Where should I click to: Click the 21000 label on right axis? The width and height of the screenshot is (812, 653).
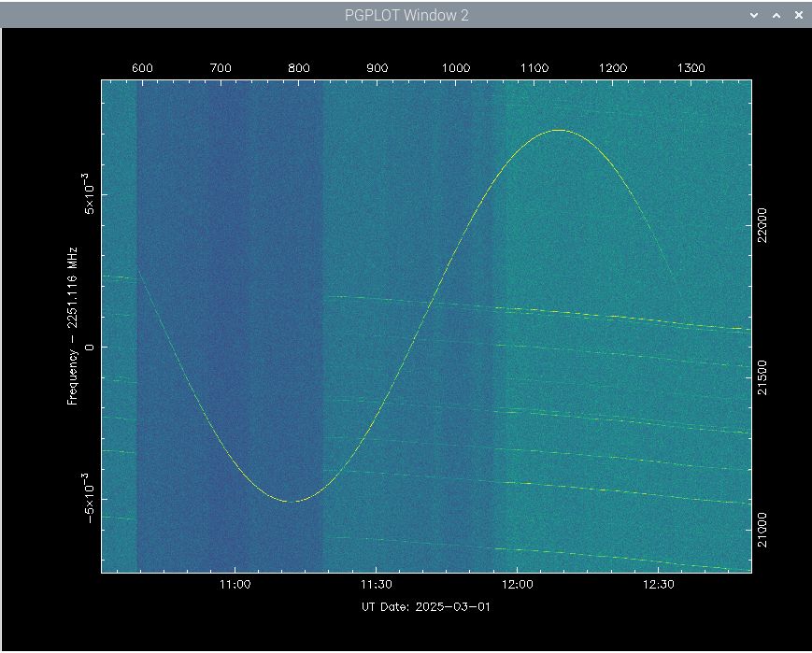point(764,531)
